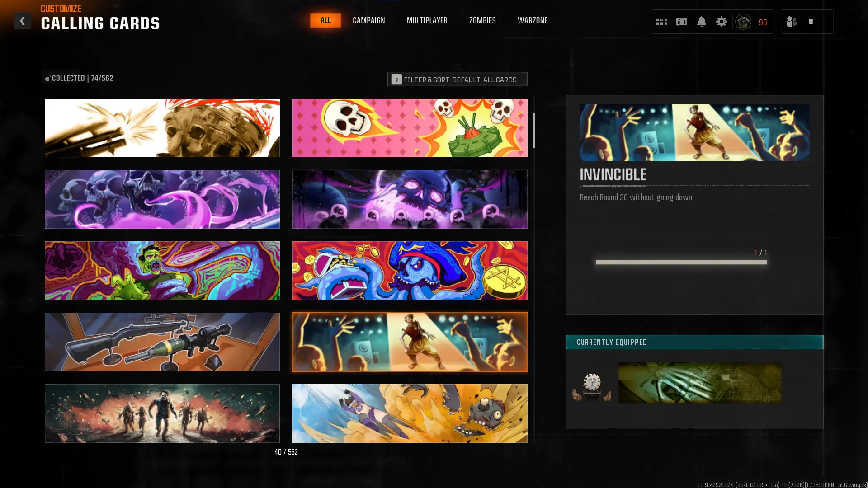Open the settings gear icon
868x488 pixels.
pyautogui.click(x=721, y=22)
